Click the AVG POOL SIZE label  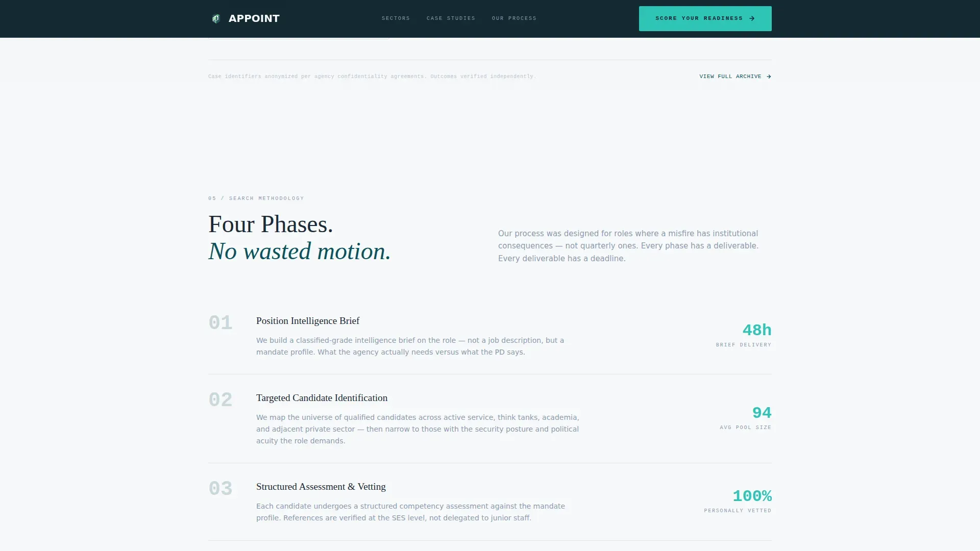point(745,428)
